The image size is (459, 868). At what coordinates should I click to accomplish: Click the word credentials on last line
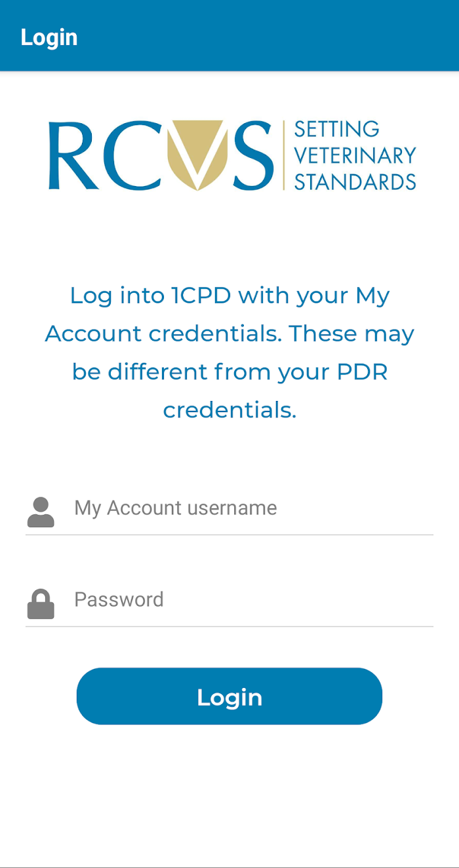tap(229, 410)
